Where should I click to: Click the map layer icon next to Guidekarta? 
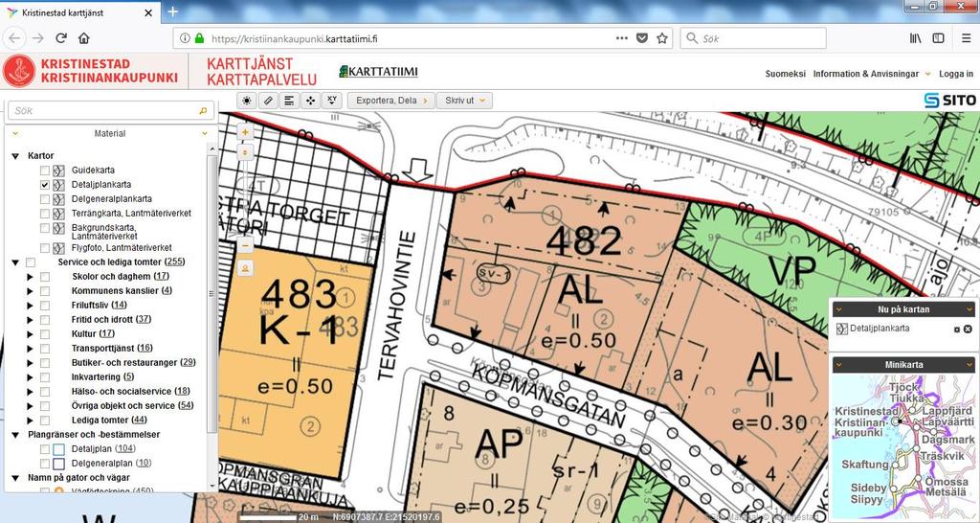(x=58, y=171)
